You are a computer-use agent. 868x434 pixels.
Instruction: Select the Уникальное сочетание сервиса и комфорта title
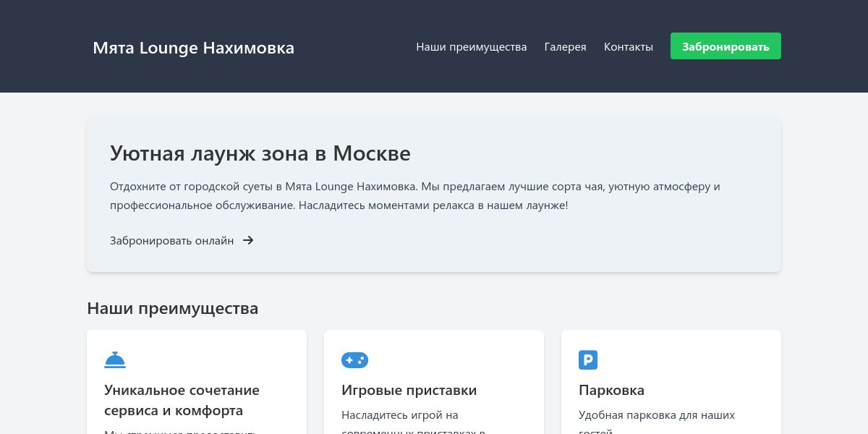coord(182,400)
